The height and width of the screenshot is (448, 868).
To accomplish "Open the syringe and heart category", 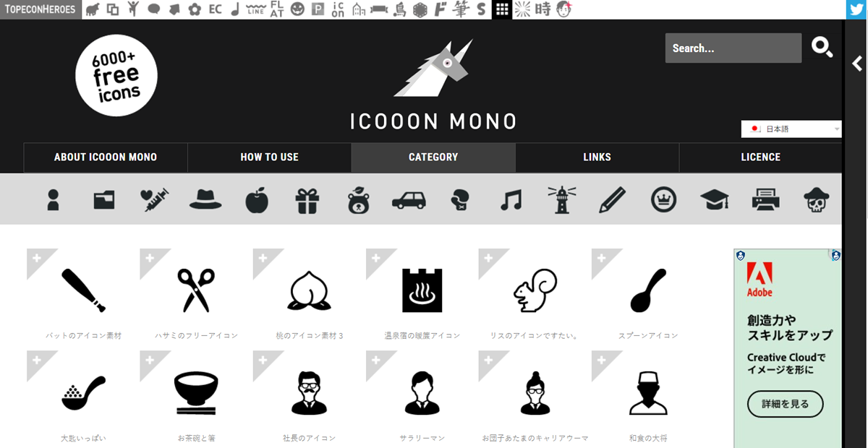I will [155, 200].
